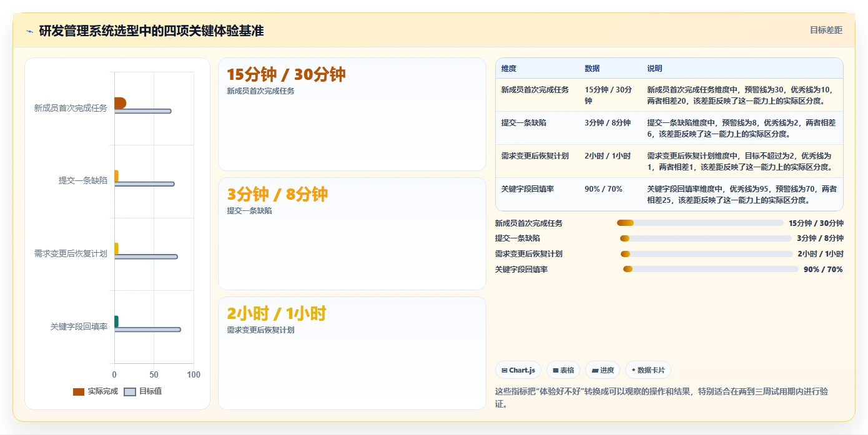Click the 需求变更后恢复计划 progress bar
This screenshot has width=868, height=435.
(706, 254)
